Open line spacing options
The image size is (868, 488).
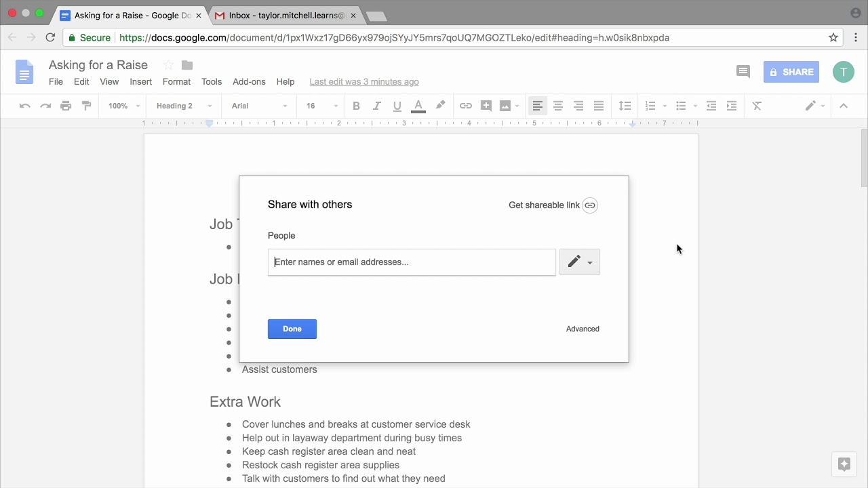625,106
